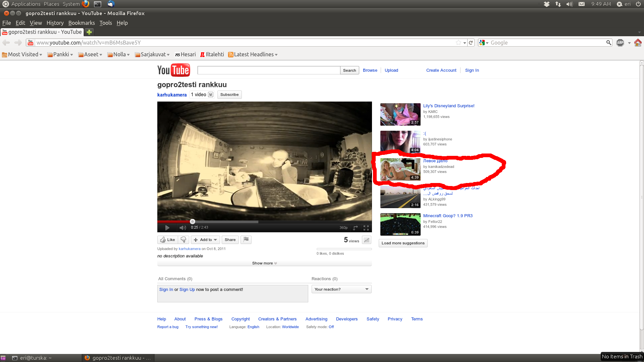
Task: Open the Tools menu
Action: (x=106, y=23)
